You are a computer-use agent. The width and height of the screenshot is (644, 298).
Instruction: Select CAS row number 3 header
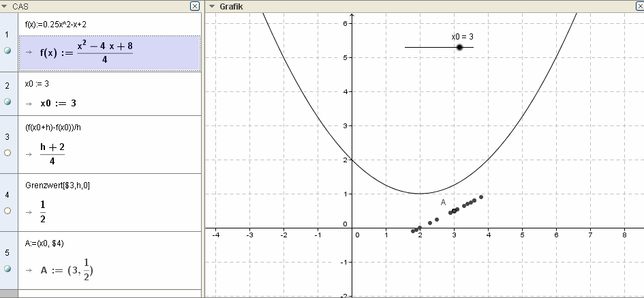click(x=7, y=136)
